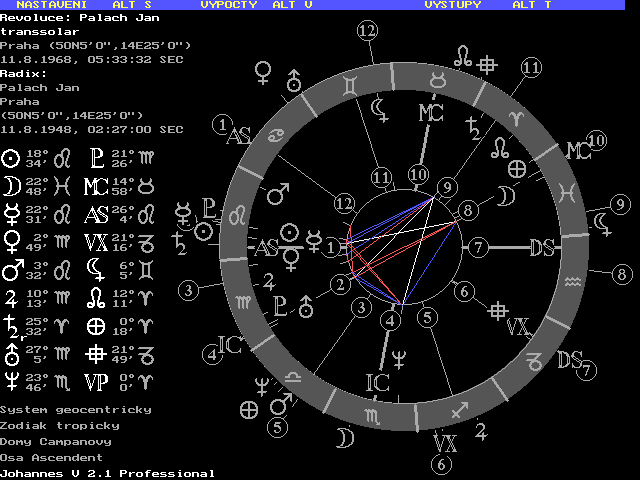The width and height of the screenshot is (640, 480).
Task: Select the Pluto symbol in the positions table
Action: (x=96, y=158)
